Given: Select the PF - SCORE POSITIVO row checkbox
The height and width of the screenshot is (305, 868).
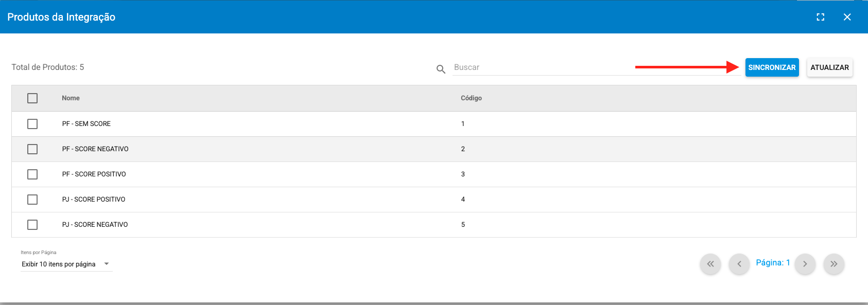Looking at the screenshot, I should [32, 174].
